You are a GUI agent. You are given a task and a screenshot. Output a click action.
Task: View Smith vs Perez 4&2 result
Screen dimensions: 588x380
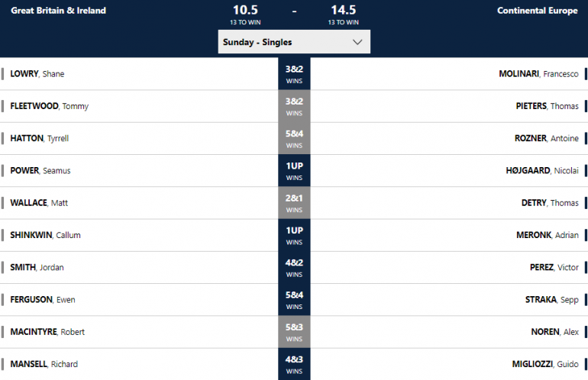(294, 267)
